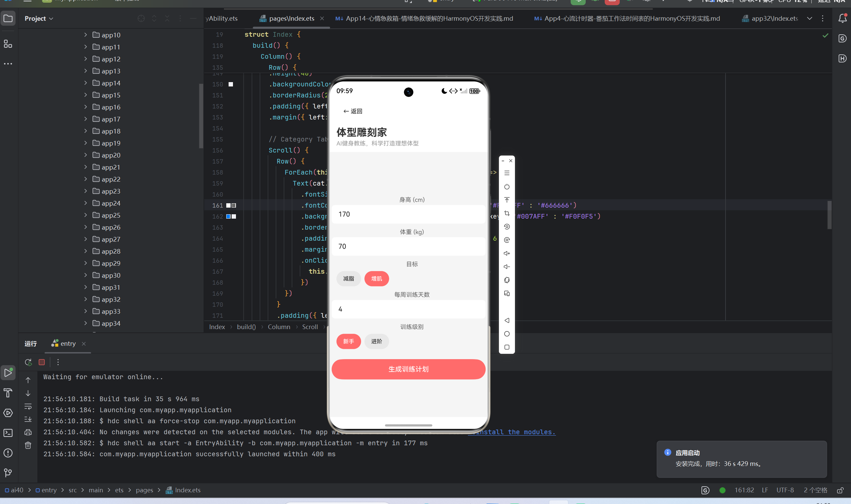This screenshot has width=851, height=504.
Task: Close the entry run tab
Action: pyautogui.click(x=83, y=344)
